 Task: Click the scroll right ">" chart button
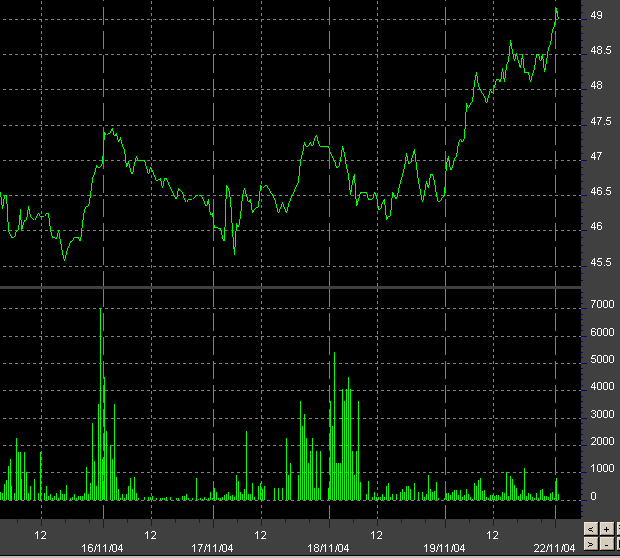(591, 543)
